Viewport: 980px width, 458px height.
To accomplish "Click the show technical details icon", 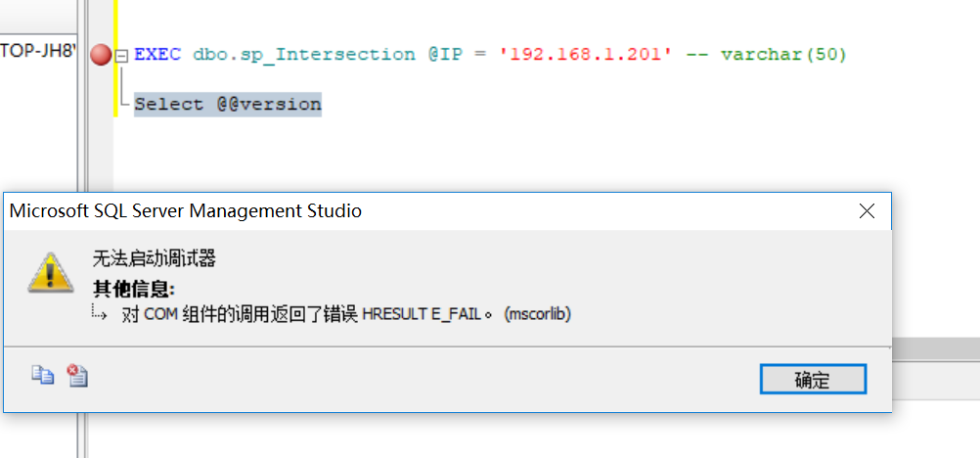I will tap(77, 376).
